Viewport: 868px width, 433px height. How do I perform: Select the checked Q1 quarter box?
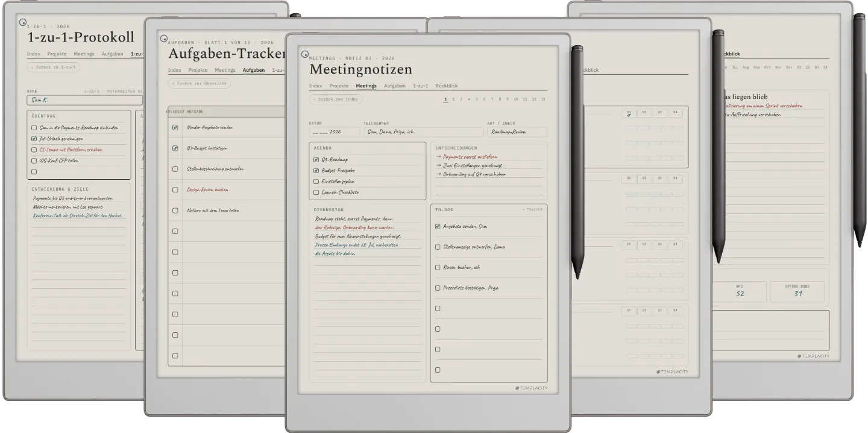(629, 113)
